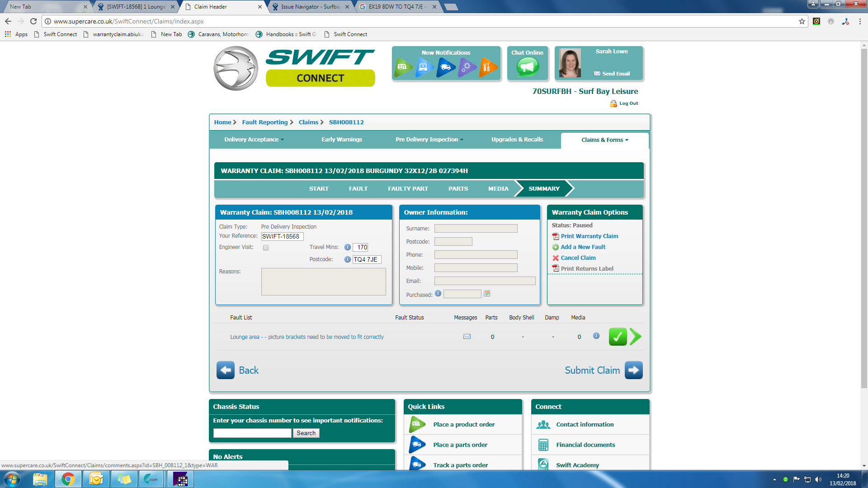Open the blue truck notification icon

coord(445,67)
